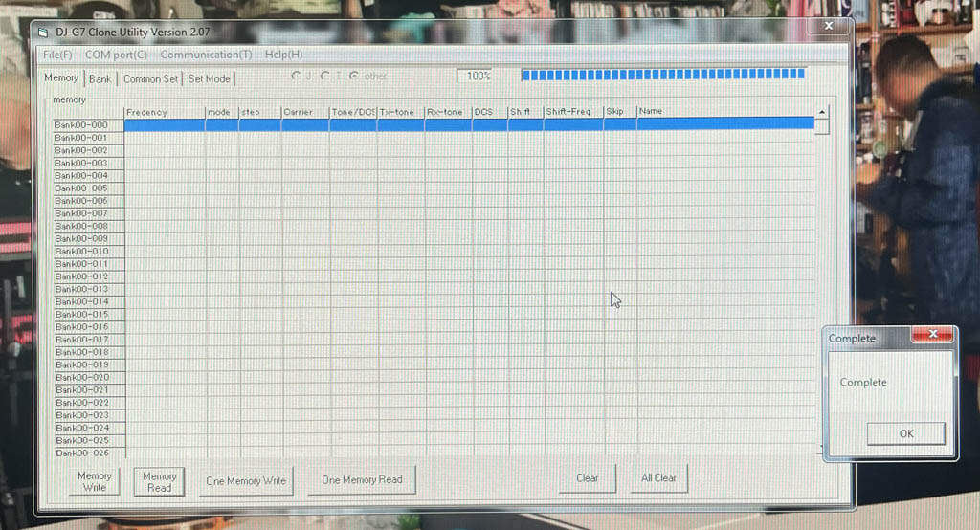Image resolution: width=980 pixels, height=530 pixels.
Task: Select row Bank00-005
Action: click(88, 188)
